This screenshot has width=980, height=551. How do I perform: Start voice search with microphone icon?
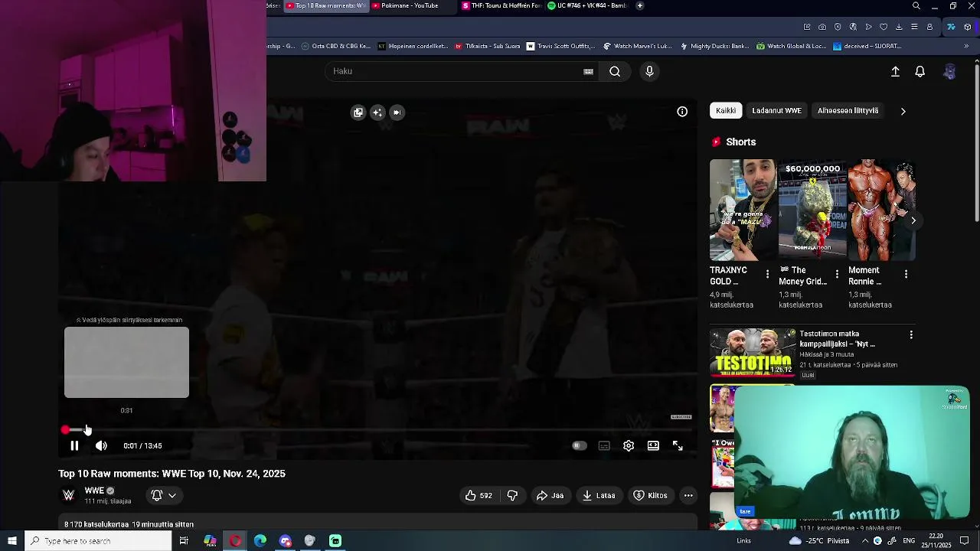(x=649, y=71)
